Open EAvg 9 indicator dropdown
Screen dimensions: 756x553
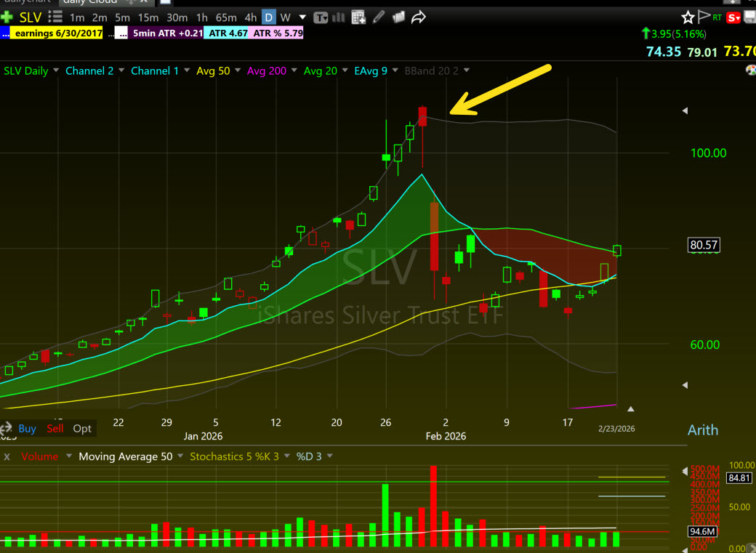[395, 70]
